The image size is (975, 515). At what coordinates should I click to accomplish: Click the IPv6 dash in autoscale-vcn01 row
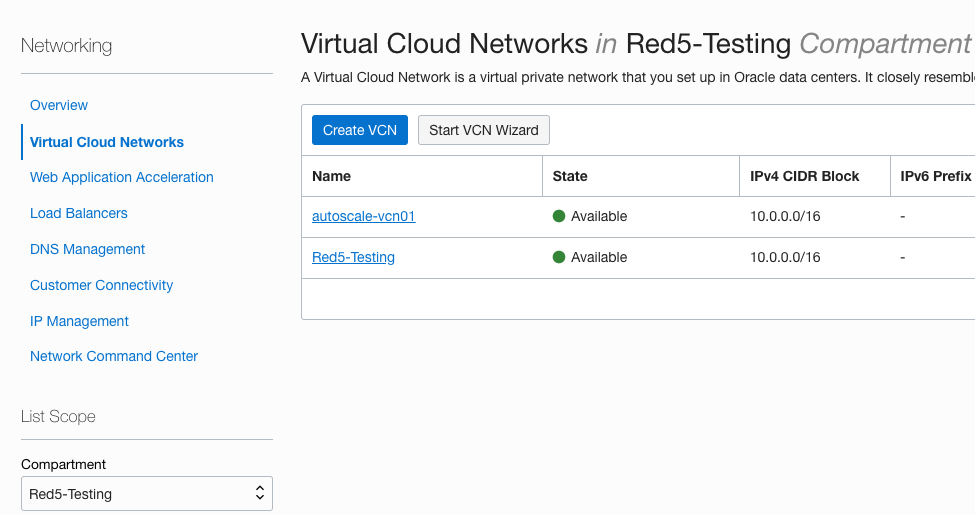903,216
